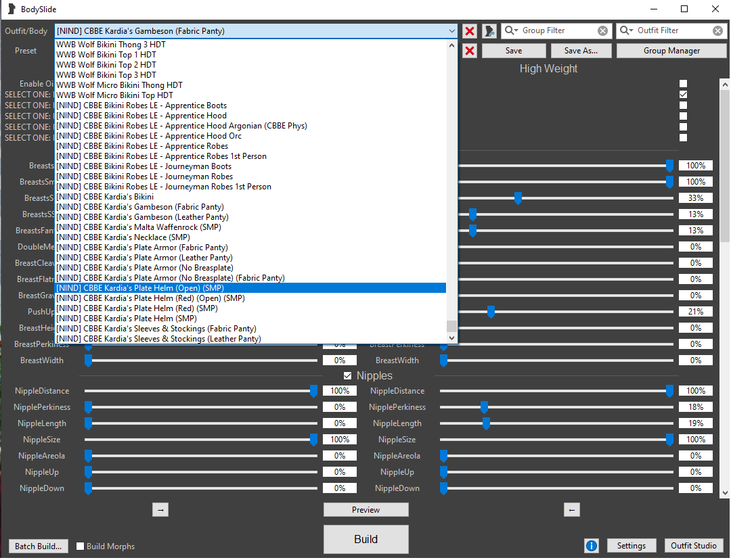Viewport: 731px width, 560px height.
Task: Toggle the Nipples category checkbox
Action: [x=347, y=375]
